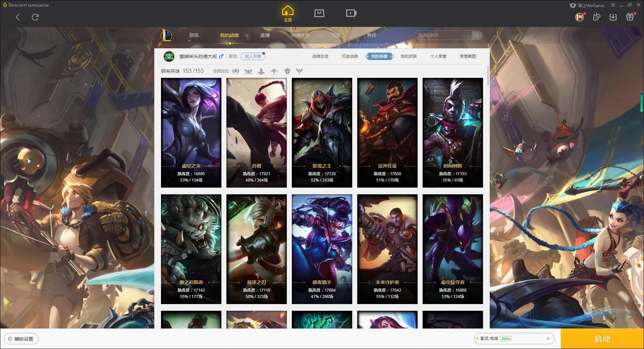Open 辅助设置 helper settings
644x349 pixels.
[21, 339]
